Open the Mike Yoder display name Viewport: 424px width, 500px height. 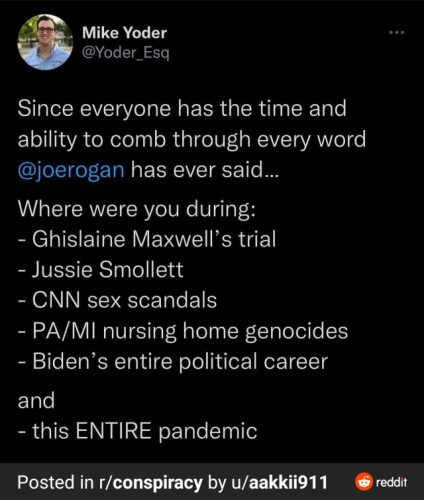coord(124,33)
